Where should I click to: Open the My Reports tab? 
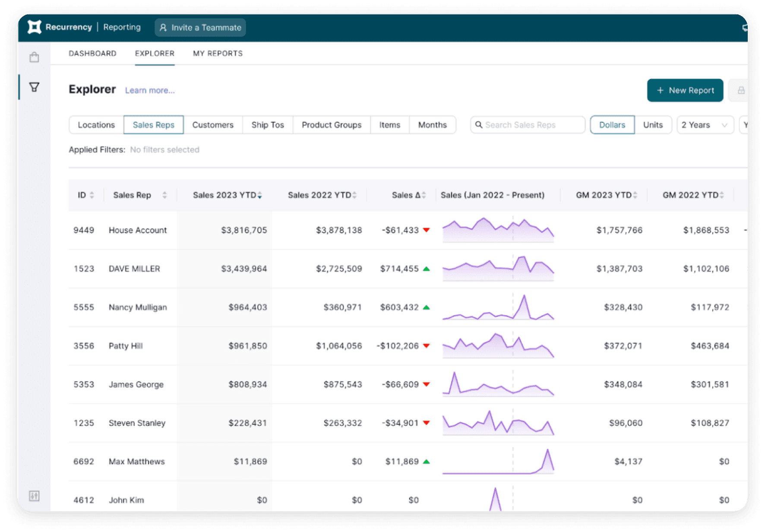tap(218, 54)
